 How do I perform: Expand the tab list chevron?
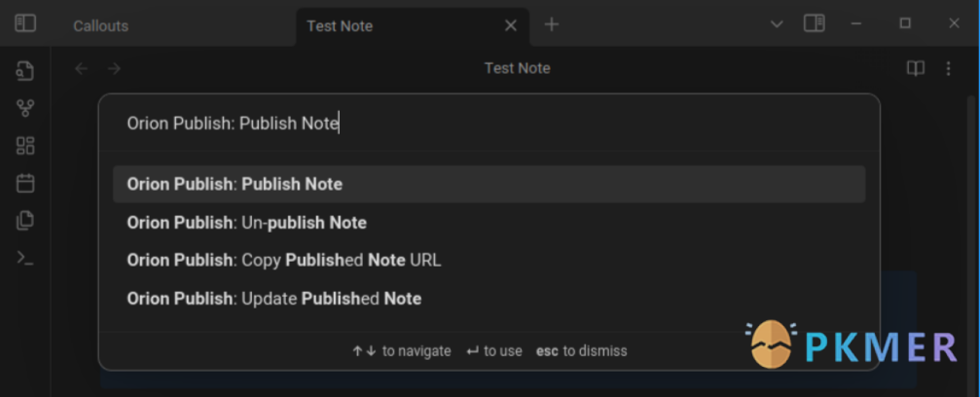(777, 24)
